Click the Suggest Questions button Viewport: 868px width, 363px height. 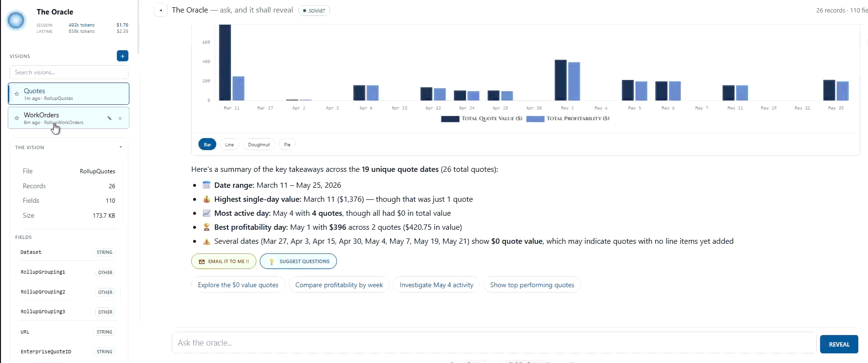click(298, 261)
